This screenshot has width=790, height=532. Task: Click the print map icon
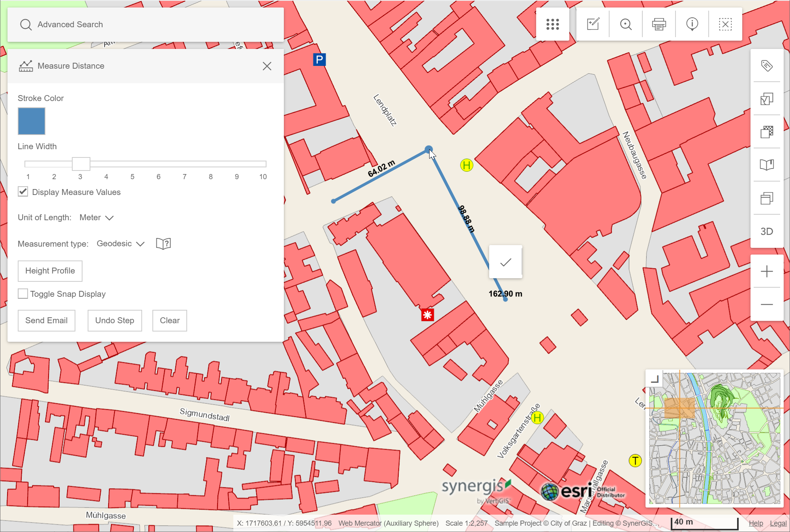pyautogui.click(x=659, y=24)
